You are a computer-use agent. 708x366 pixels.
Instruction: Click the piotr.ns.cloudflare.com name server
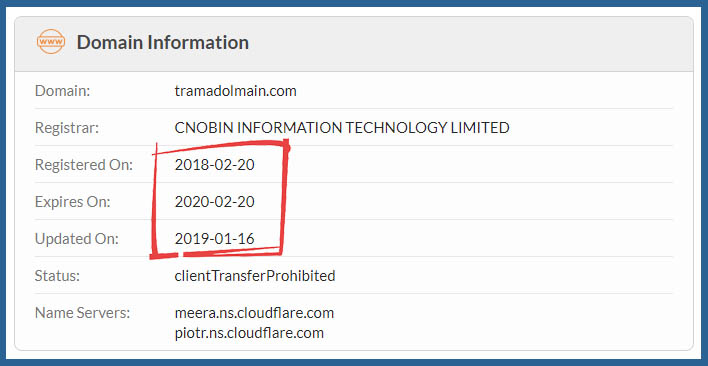point(249,333)
